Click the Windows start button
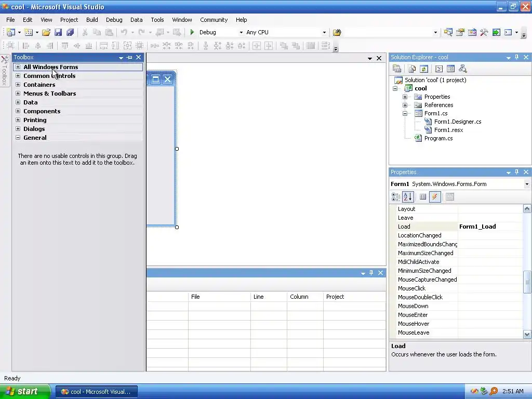Screen dimensions: 532x399 pyautogui.click(x=25, y=391)
